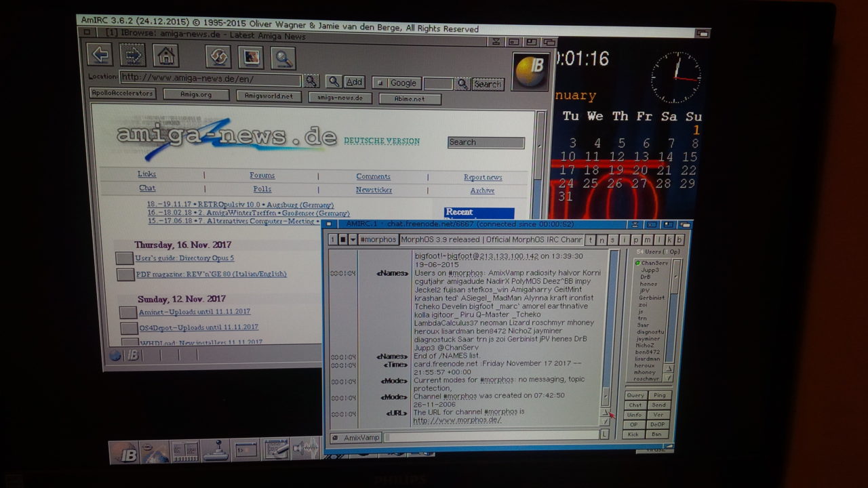
Task: Launch IBrowse from the dock
Action: coord(124,453)
